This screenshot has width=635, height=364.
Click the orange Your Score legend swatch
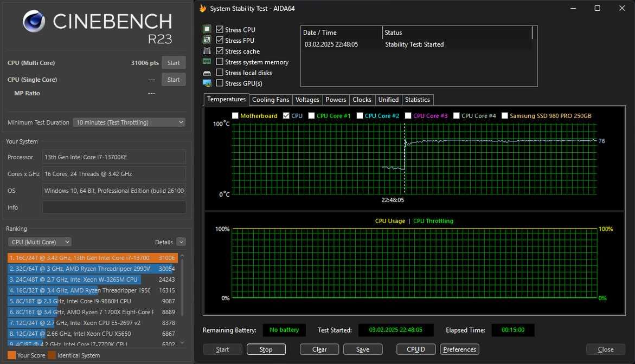[x=12, y=355]
